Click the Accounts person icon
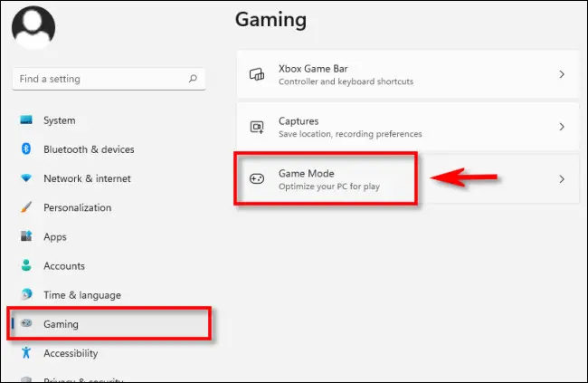Viewport: 588px width, 383px height. click(x=26, y=266)
